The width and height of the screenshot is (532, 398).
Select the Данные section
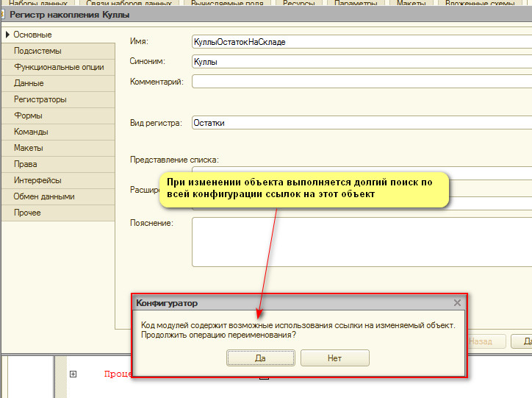(x=29, y=83)
